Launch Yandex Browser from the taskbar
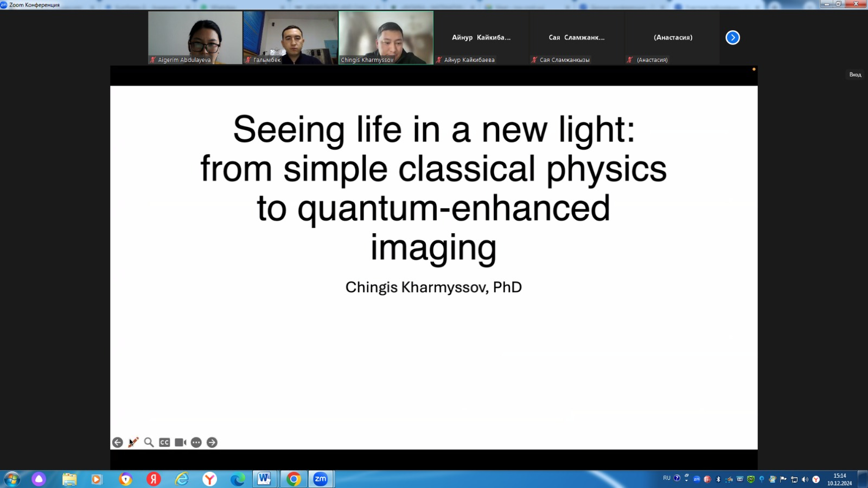Screen dimensions: 868x488 click(209, 479)
